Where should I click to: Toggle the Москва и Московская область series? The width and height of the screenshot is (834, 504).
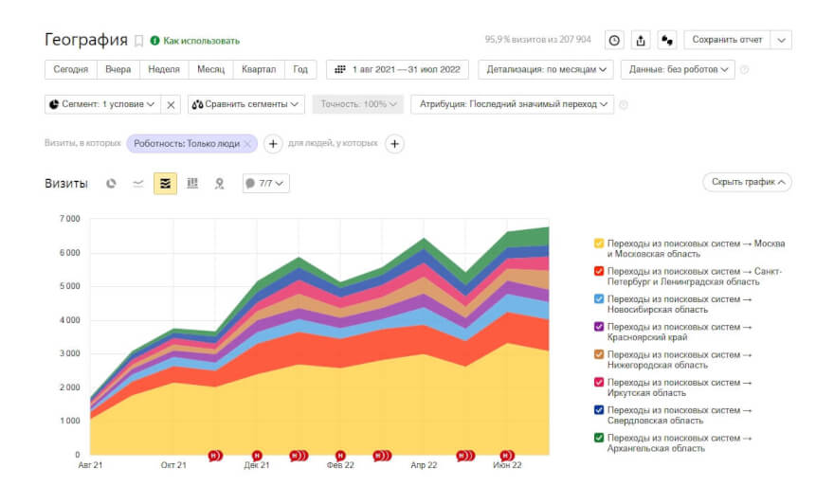click(598, 243)
